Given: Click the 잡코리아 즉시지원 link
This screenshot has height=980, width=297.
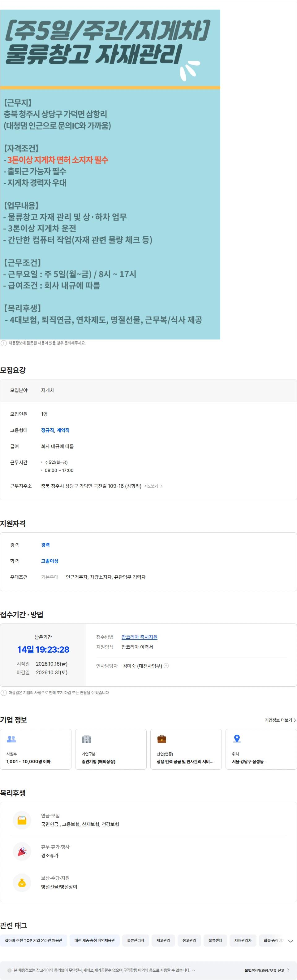Looking at the screenshot, I should pyautogui.click(x=140, y=637).
